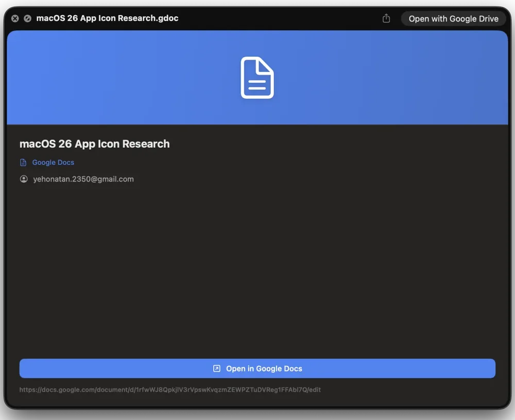Click the small Google Docs file icon
The width and height of the screenshot is (515, 420).
coord(23,162)
